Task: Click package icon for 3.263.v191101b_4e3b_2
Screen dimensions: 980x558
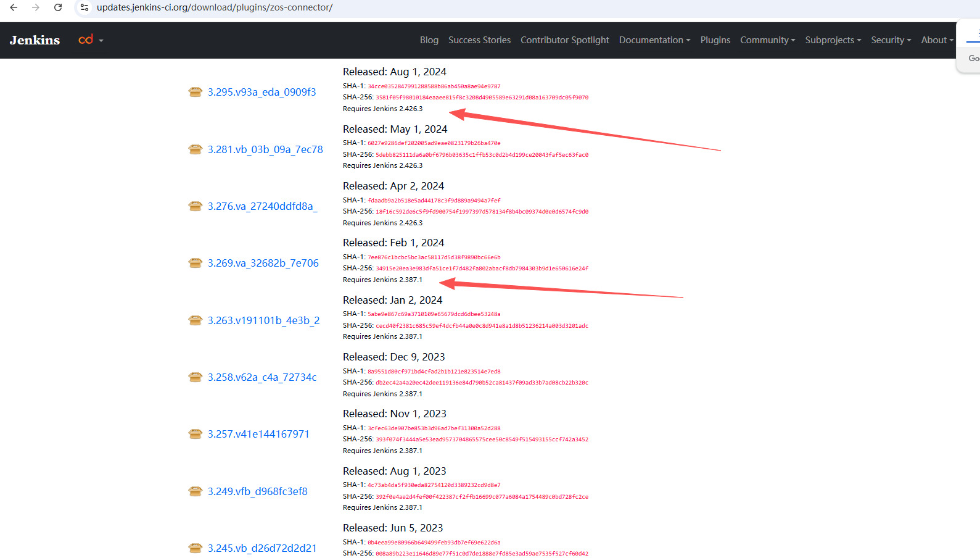Action: click(196, 320)
